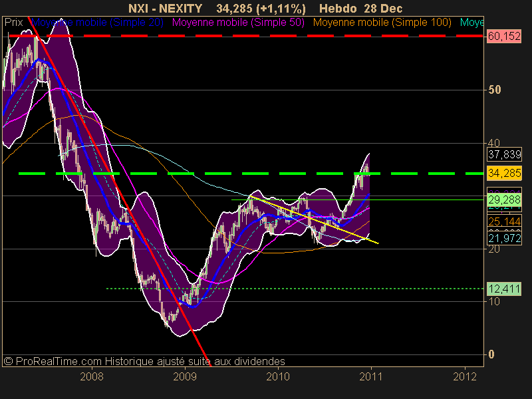
Task: Click the +1,11% change in the title
Action: click(x=281, y=8)
